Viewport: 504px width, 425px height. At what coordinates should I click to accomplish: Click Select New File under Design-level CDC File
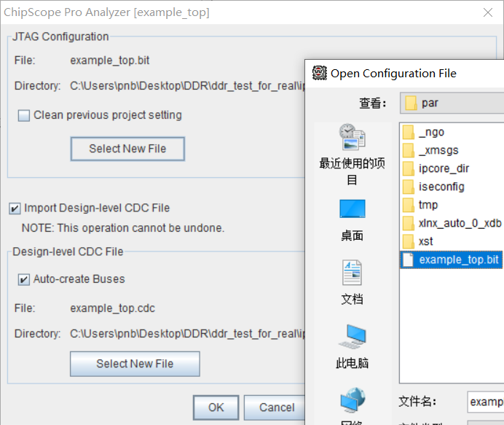tap(135, 364)
